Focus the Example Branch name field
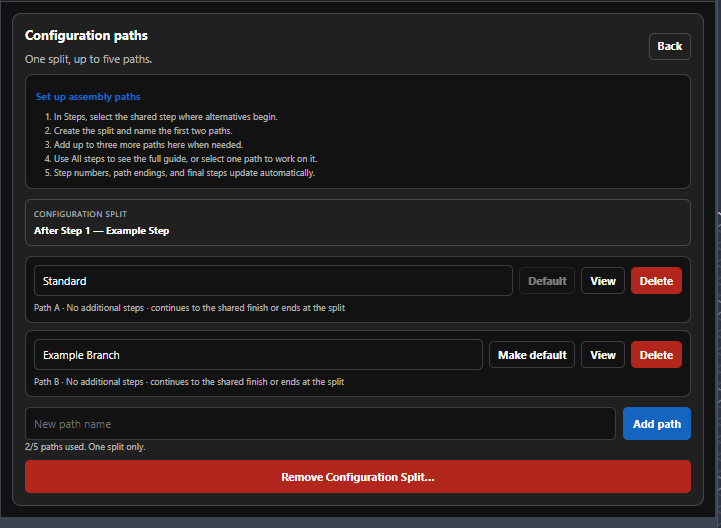 [258, 355]
